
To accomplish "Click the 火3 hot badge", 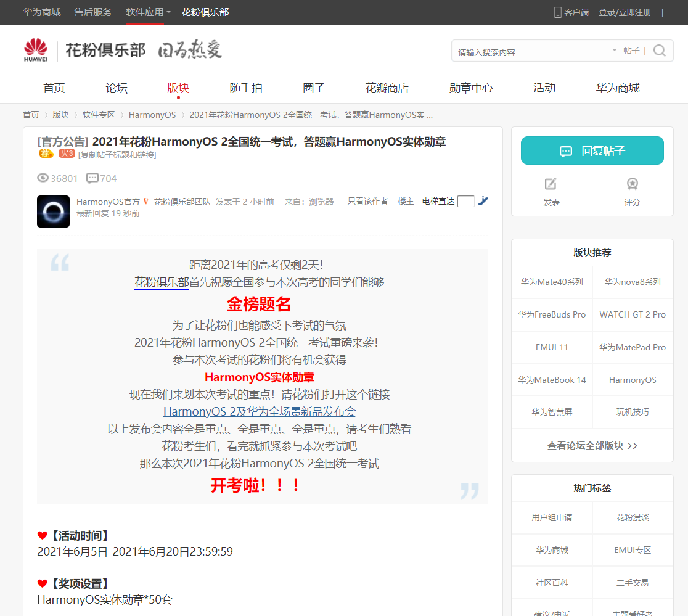I will pos(67,153).
